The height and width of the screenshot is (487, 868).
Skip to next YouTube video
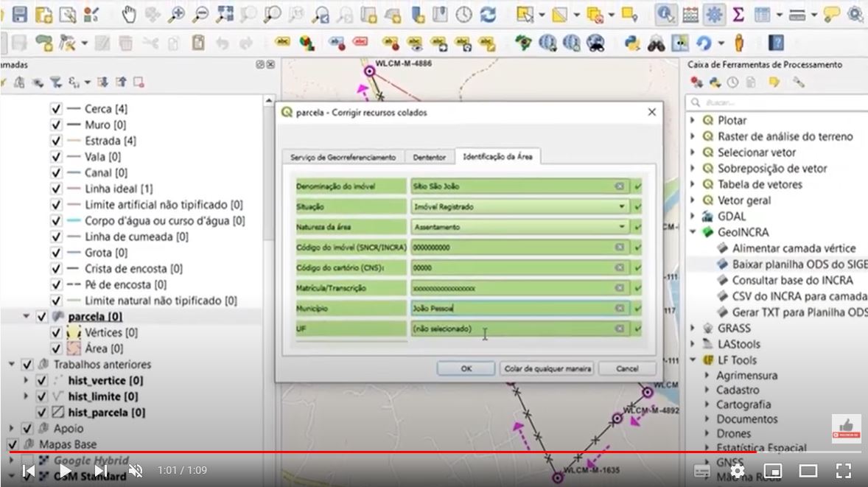tap(100, 471)
